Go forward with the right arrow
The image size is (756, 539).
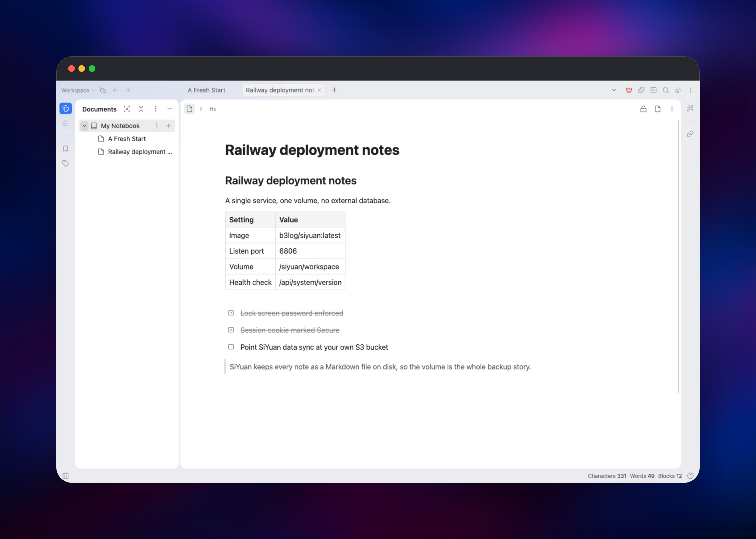coord(128,90)
